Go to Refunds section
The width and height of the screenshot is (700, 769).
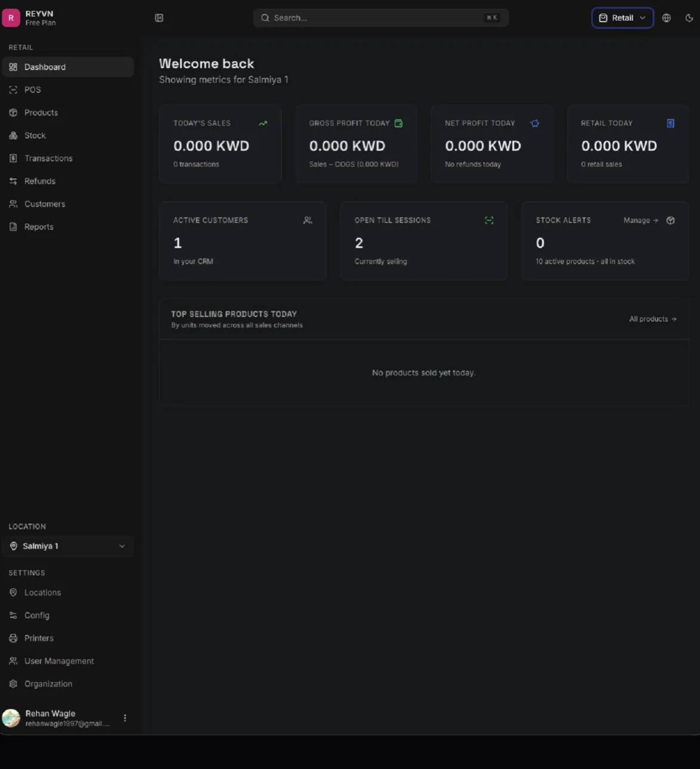click(x=68, y=181)
